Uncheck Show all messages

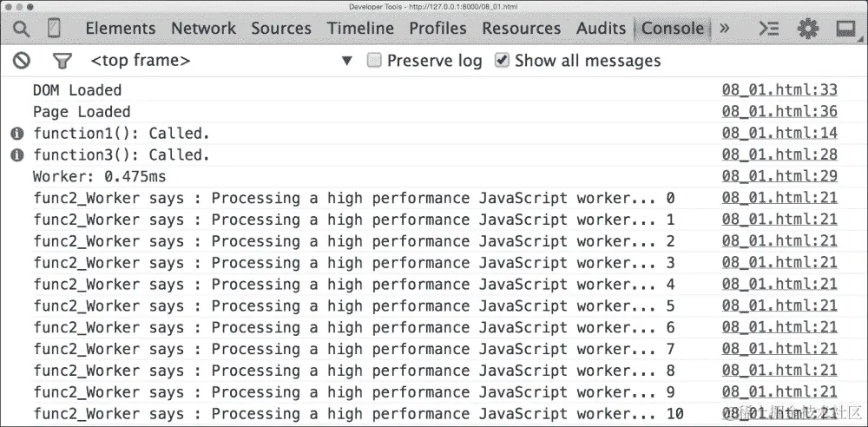502,61
